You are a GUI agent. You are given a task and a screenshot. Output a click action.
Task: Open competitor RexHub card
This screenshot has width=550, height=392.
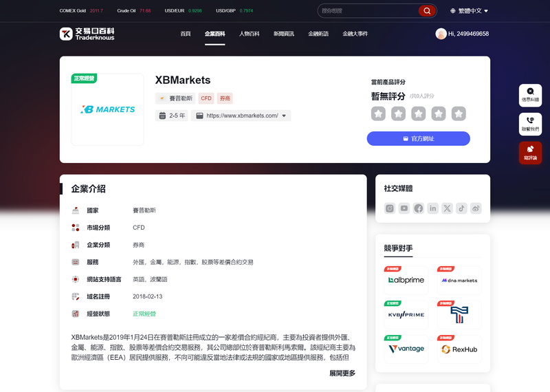[459, 349]
